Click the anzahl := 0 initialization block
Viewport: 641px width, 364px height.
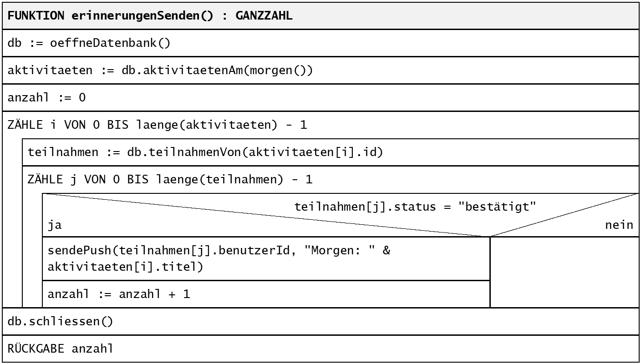(x=320, y=98)
